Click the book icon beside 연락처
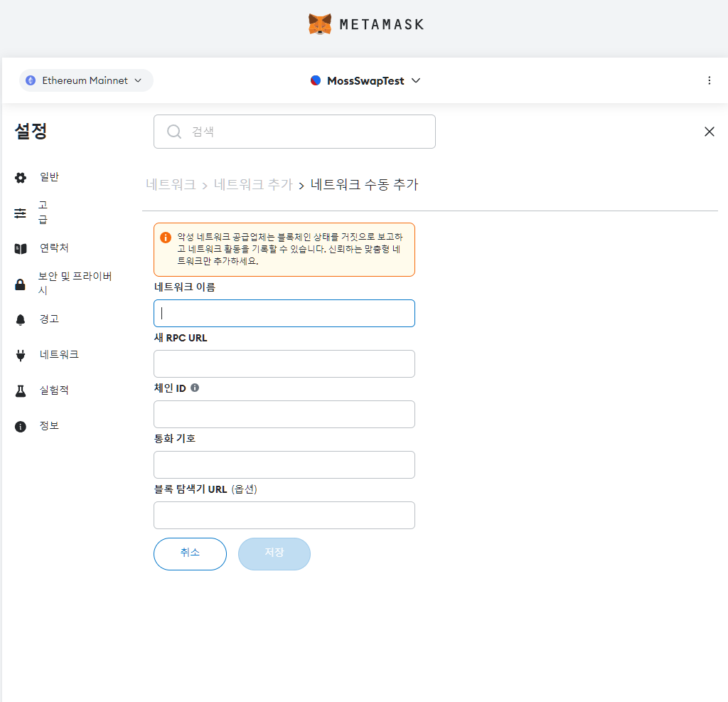 pyautogui.click(x=21, y=249)
